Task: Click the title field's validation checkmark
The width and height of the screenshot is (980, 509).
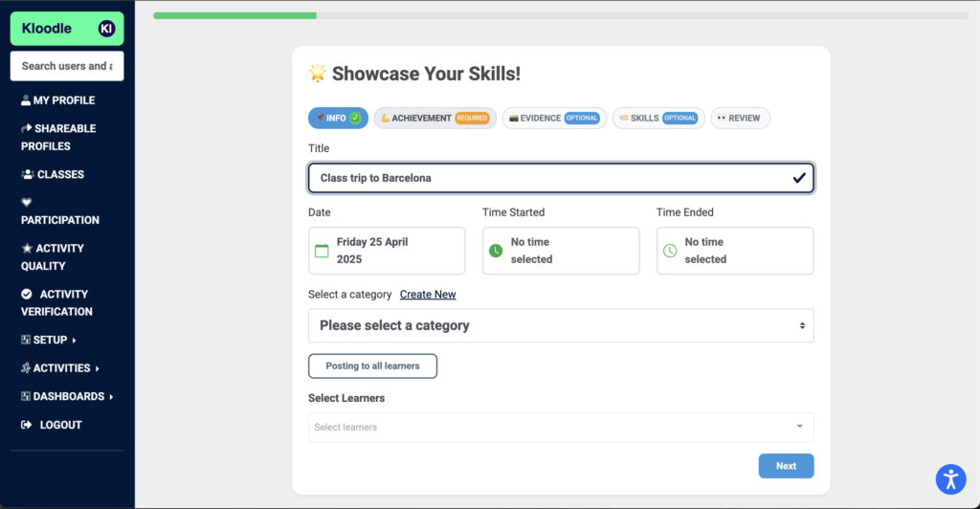Action: coord(799,178)
